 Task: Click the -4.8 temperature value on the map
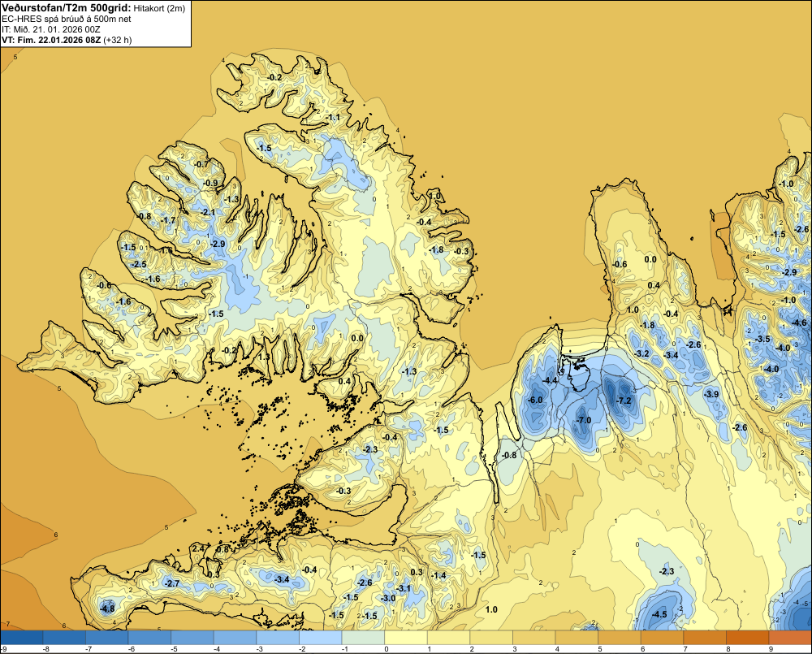pos(107,609)
